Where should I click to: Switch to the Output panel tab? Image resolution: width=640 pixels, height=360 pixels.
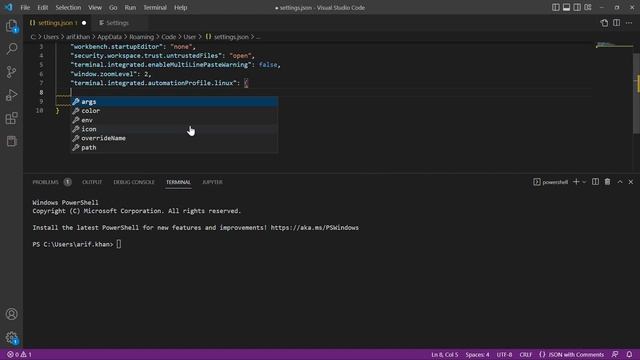pyautogui.click(x=92, y=182)
